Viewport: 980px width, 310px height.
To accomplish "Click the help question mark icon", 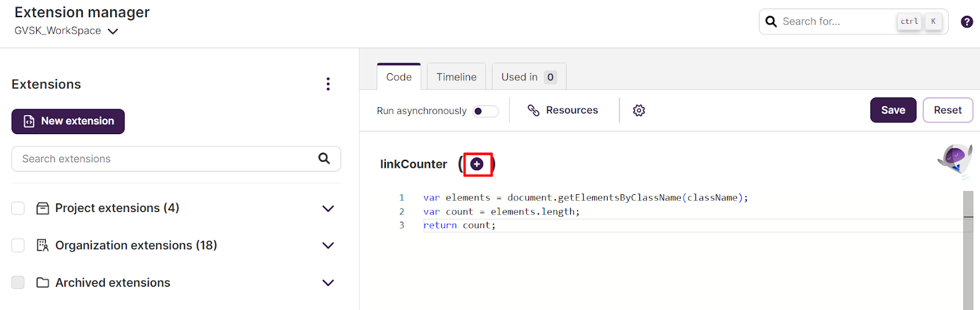I will (967, 21).
